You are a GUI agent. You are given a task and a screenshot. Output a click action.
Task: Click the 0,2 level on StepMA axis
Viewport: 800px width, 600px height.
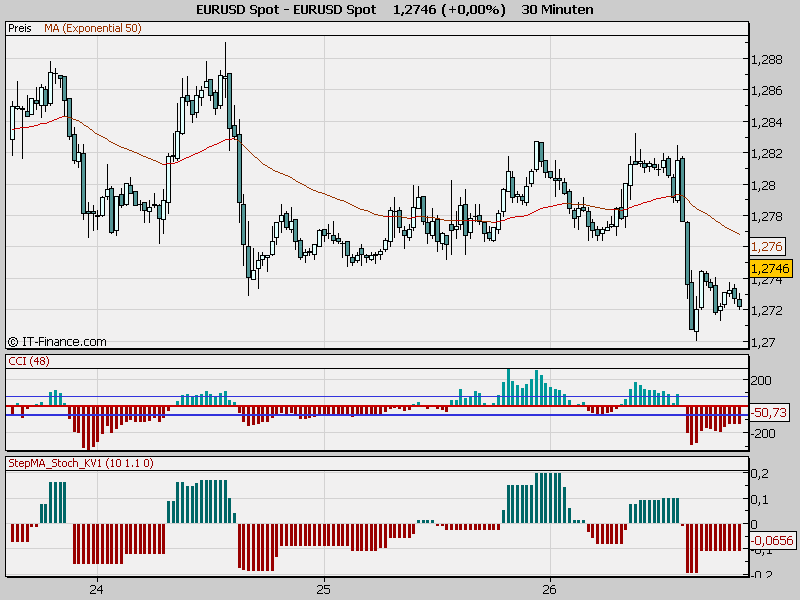[x=760, y=473]
